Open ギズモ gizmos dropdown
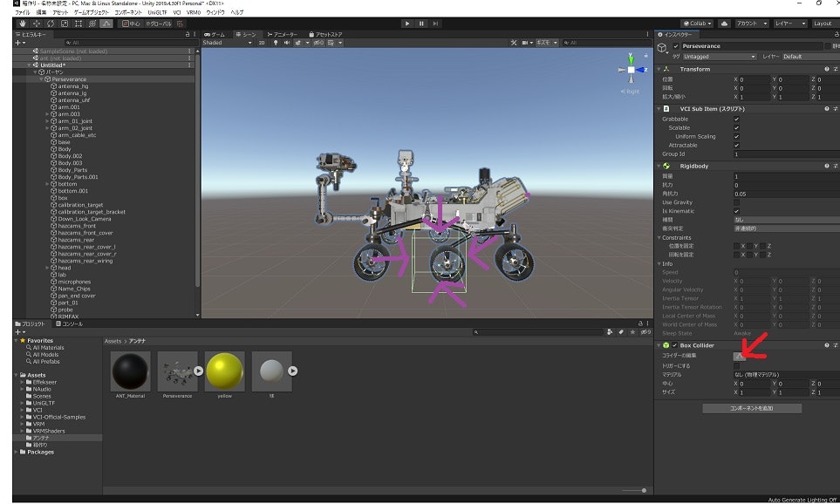Viewport: 840px width, 504px height. coord(548,43)
